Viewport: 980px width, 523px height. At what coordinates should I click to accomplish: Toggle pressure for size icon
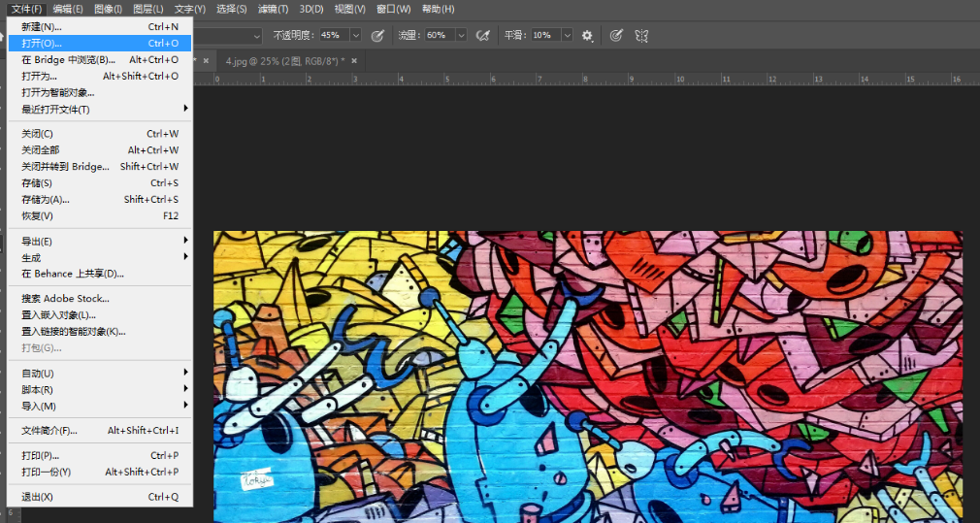click(616, 36)
